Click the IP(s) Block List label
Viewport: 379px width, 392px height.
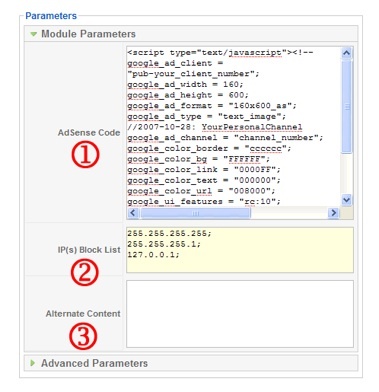tap(89, 250)
